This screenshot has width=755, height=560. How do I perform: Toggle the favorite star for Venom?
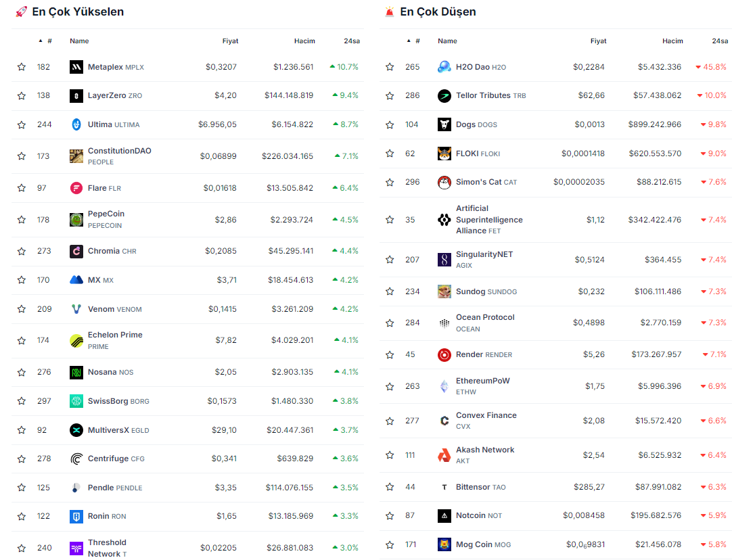[x=22, y=309]
